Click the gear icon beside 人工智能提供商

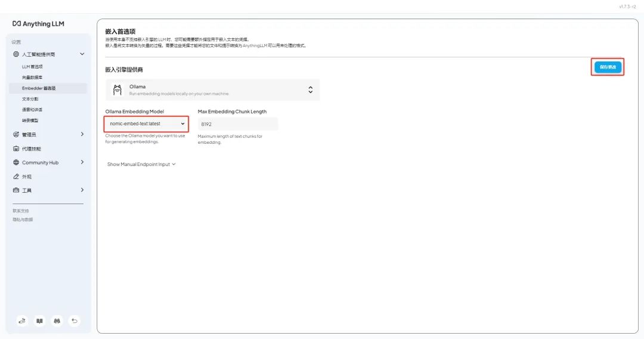[x=16, y=54]
